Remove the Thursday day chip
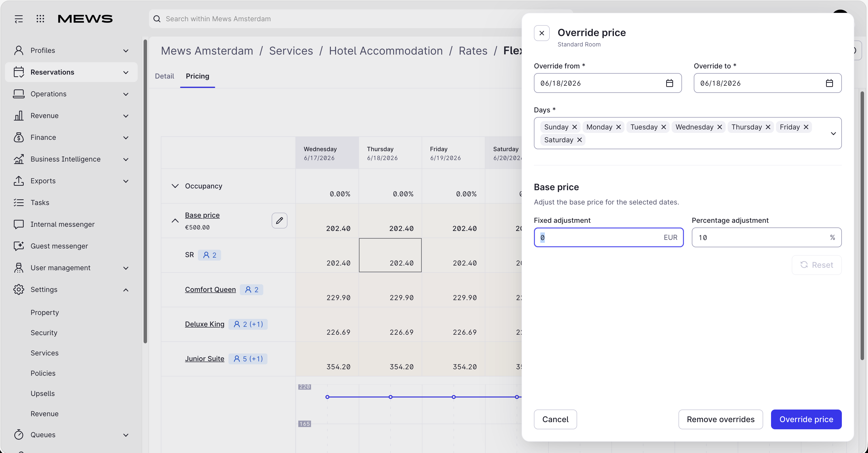868x453 pixels. (x=768, y=127)
